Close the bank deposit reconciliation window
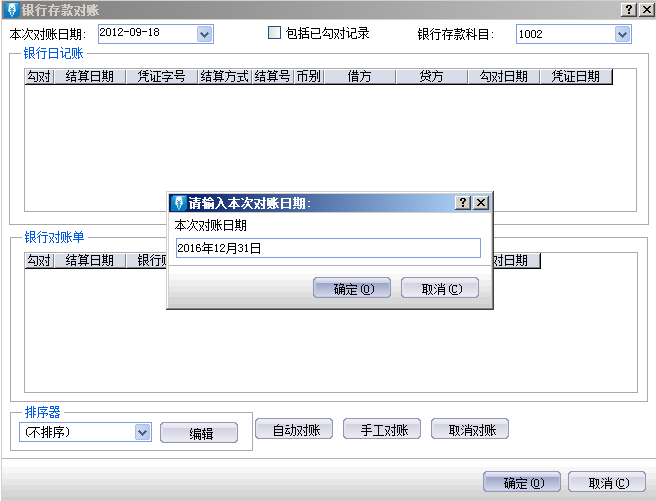Image resolution: width=656 pixels, height=501 pixels. click(x=647, y=10)
